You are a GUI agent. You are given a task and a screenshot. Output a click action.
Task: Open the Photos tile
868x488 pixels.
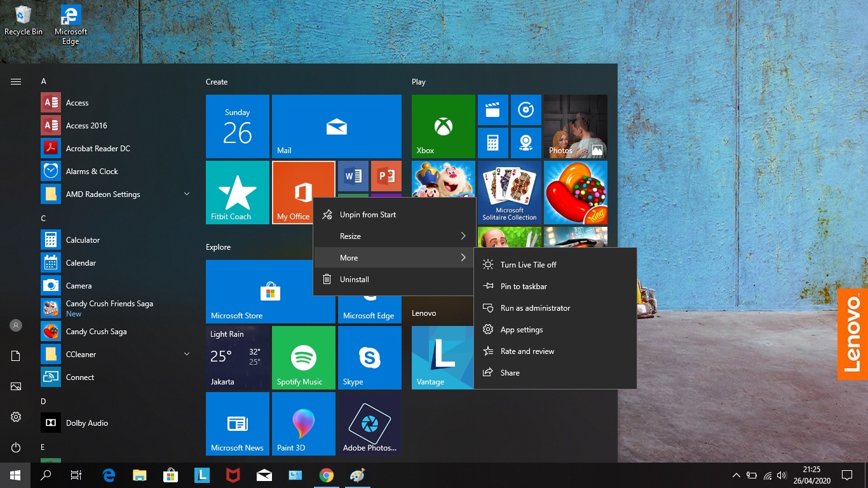[576, 126]
